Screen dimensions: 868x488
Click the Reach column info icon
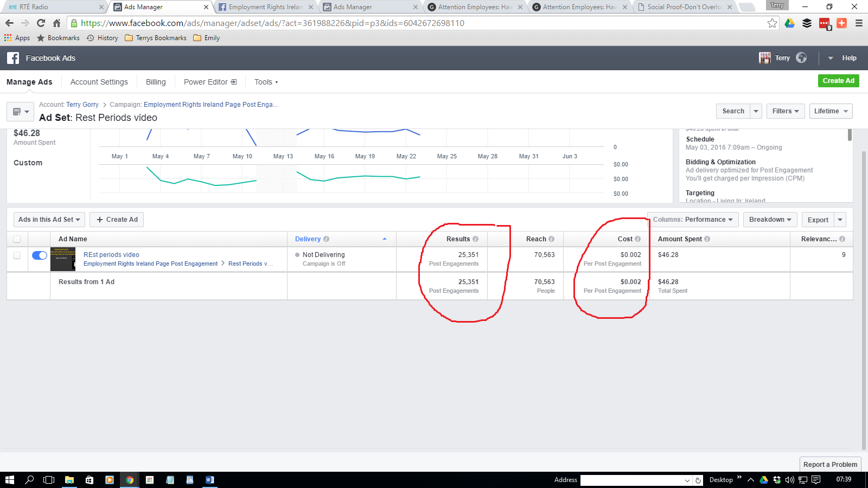[x=552, y=239]
